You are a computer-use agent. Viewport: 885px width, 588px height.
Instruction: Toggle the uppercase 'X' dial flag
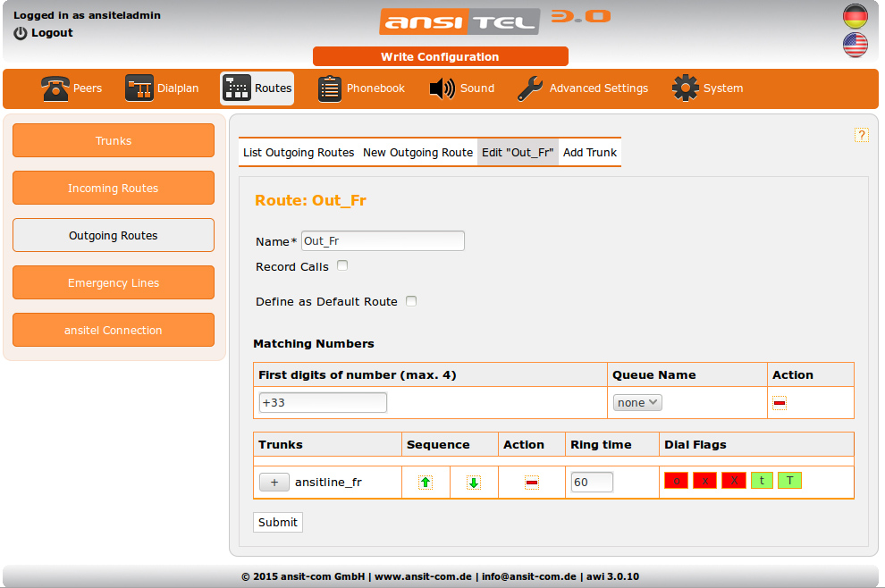coord(734,481)
